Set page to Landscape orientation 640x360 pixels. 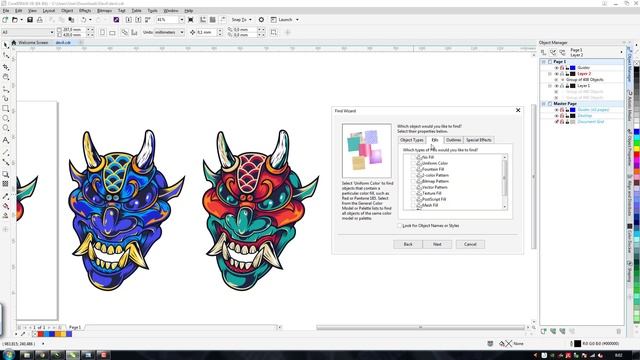[112, 32]
